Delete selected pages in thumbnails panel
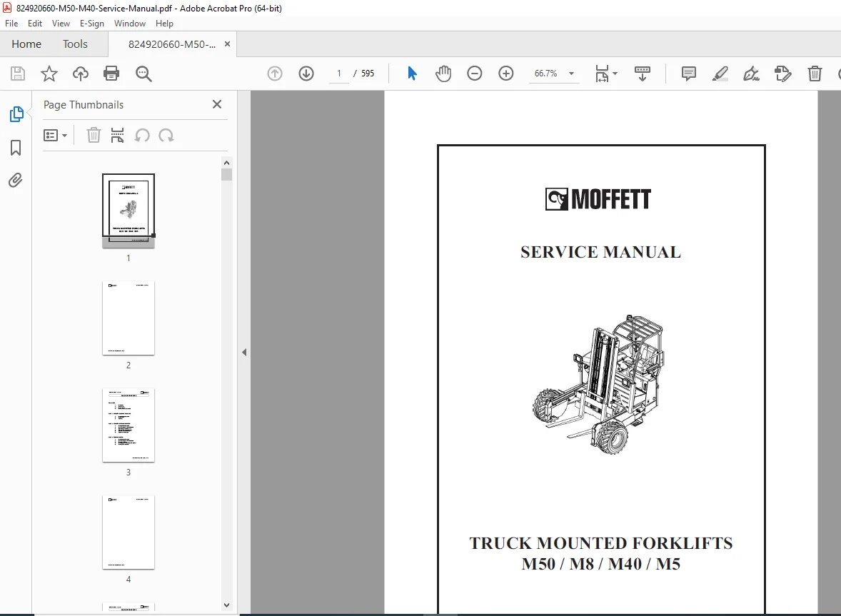 coord(94,135)
